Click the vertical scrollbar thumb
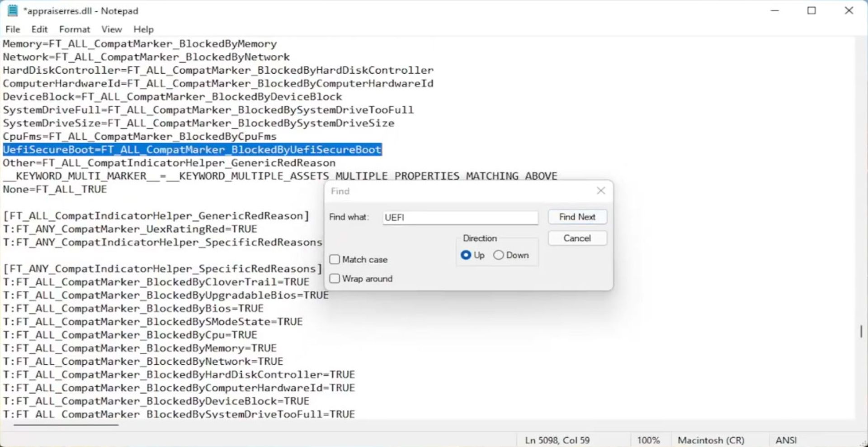Screen dimensions: 868x447 coord(861,331)
